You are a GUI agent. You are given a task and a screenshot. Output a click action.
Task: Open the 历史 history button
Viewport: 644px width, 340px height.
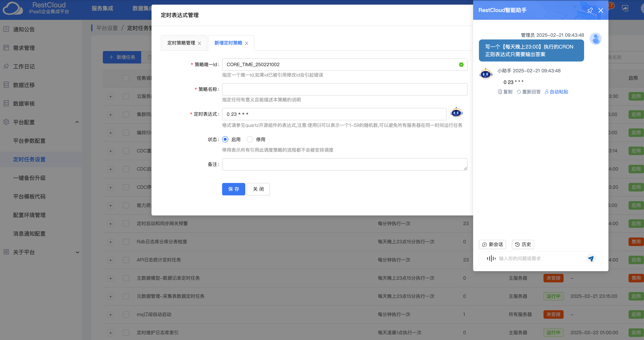click(523, 244)
